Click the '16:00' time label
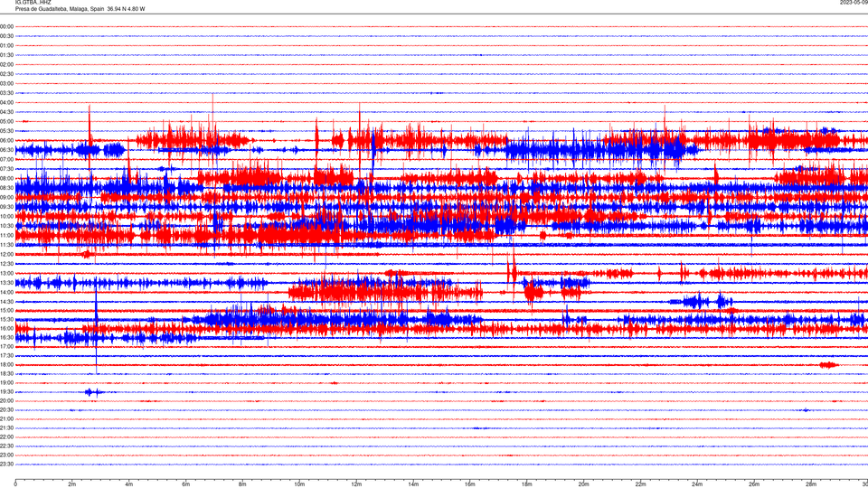The height and width of the screenshot is (488, 868). [6, 329]
